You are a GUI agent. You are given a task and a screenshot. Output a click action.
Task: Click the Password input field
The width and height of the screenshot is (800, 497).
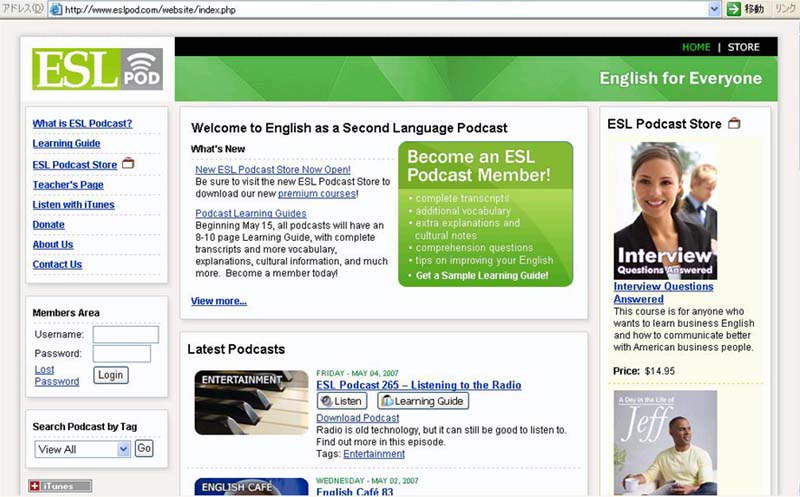pyautogui.click(x=121, y=354)
